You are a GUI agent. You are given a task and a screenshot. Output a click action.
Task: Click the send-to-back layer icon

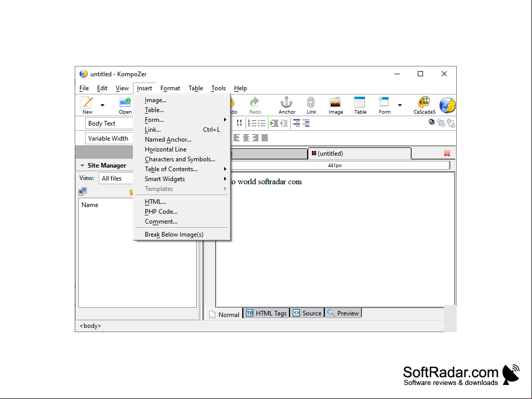click(451, 123)
